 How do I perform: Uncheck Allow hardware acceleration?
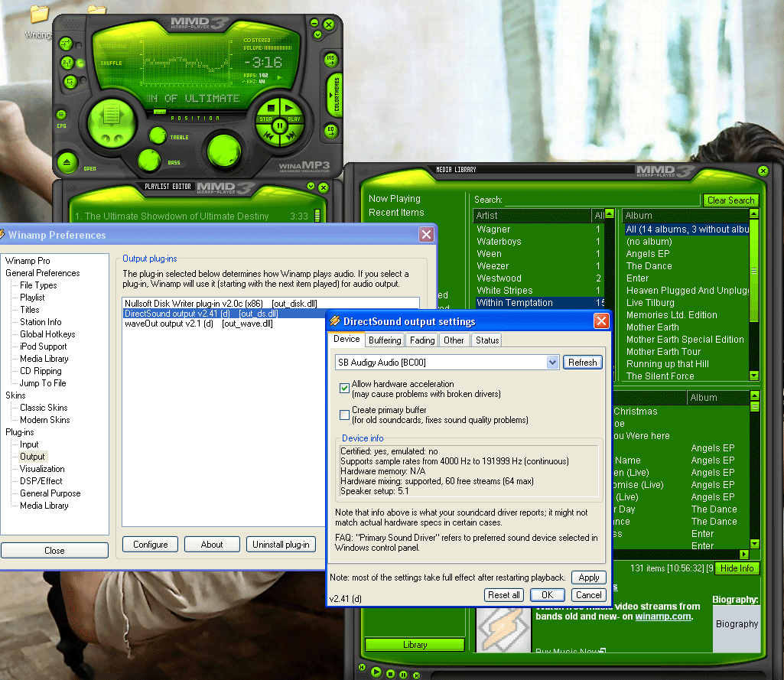pos(344,389)
